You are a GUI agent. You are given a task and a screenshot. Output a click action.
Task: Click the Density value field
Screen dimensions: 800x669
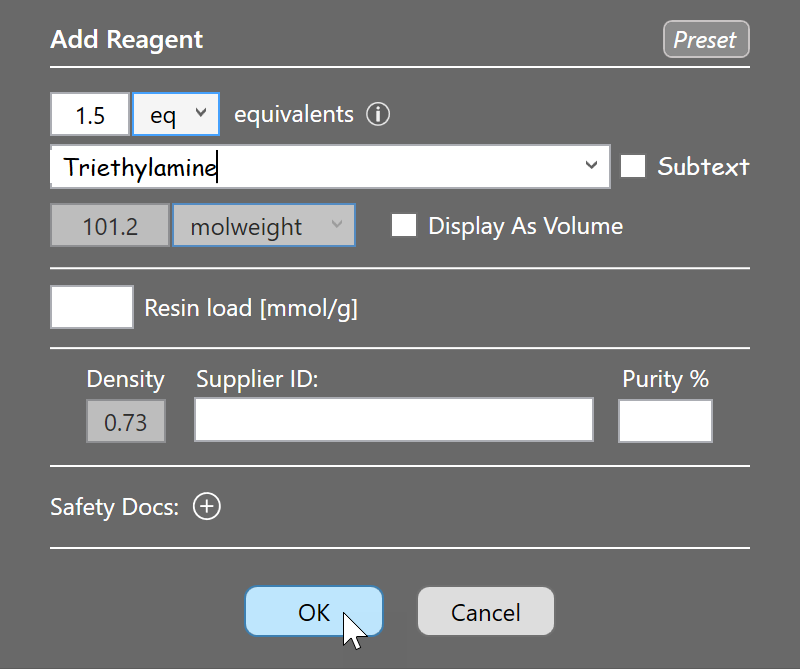[x=126, y=422]
